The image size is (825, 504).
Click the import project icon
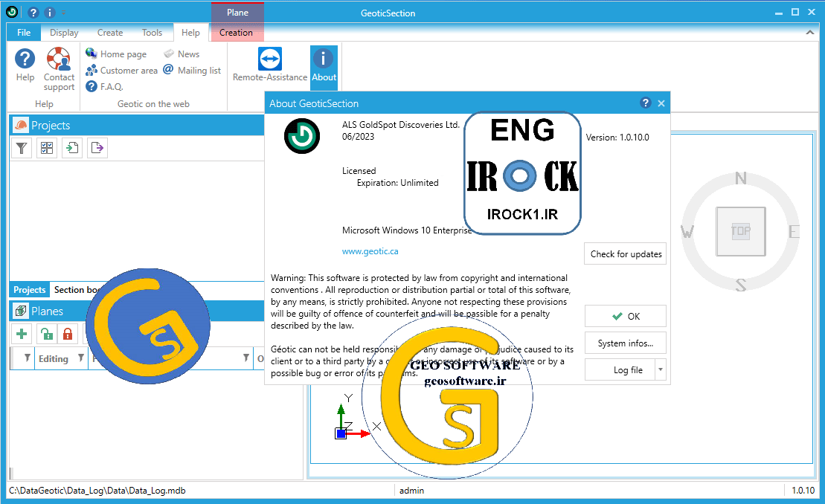click(x=72, y=148)
